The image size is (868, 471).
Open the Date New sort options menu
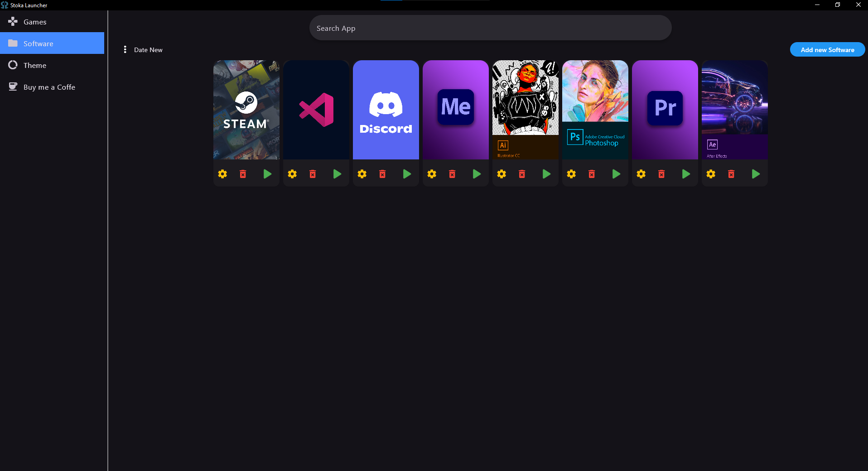point(125,49)
